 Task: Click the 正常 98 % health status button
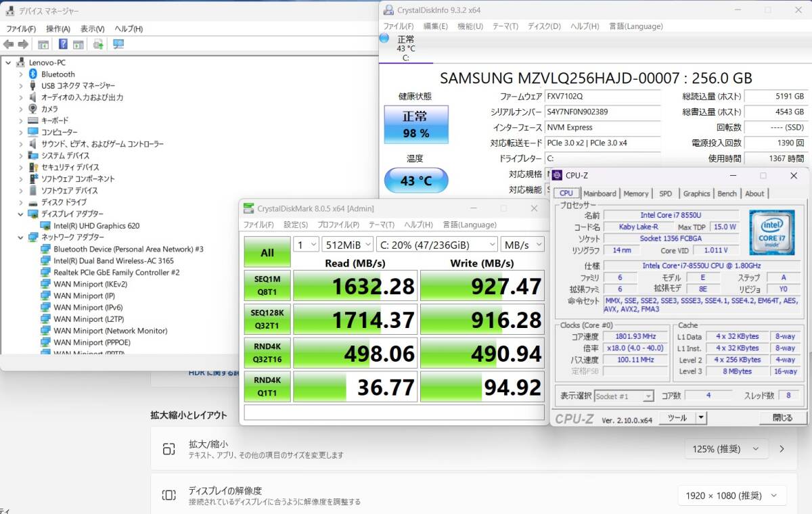[x=416, y=124]
